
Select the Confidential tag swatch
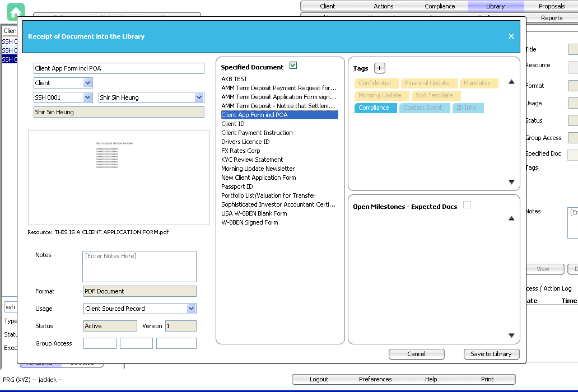point(375,83)
